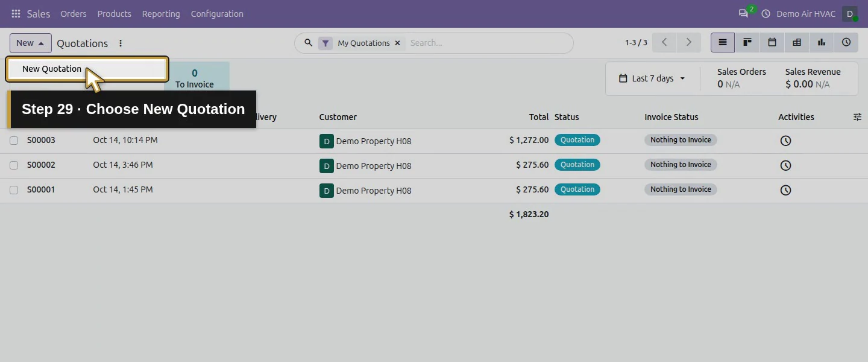This screenshot has height=362, width=868.
Task: Switch to list view
Action: (723, 43)
